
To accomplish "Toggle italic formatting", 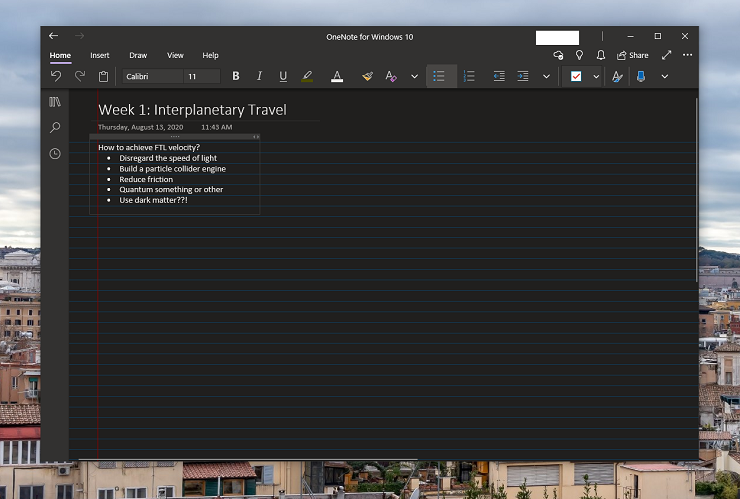I will pos(260,76).
